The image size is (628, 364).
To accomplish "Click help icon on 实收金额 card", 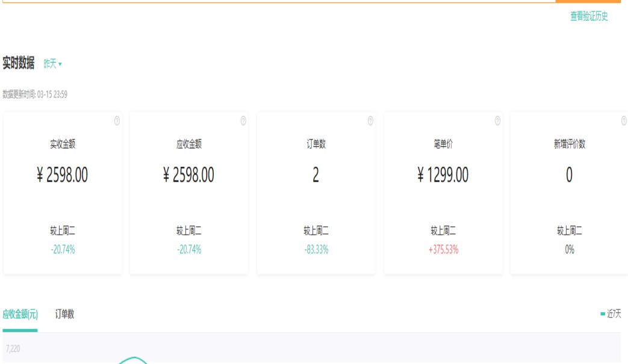I will 117,121.
